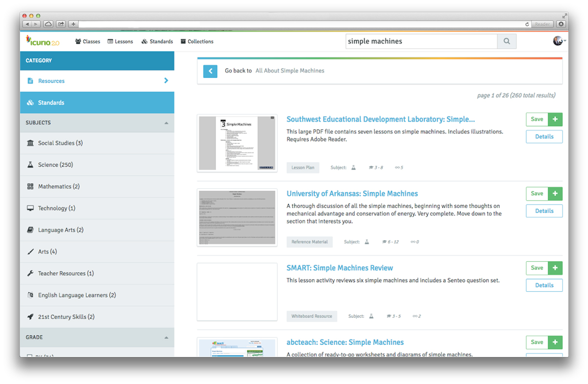Filter by Language Arts (2)
The height and width of the screenshot is (384, 588).
[97, 230]
